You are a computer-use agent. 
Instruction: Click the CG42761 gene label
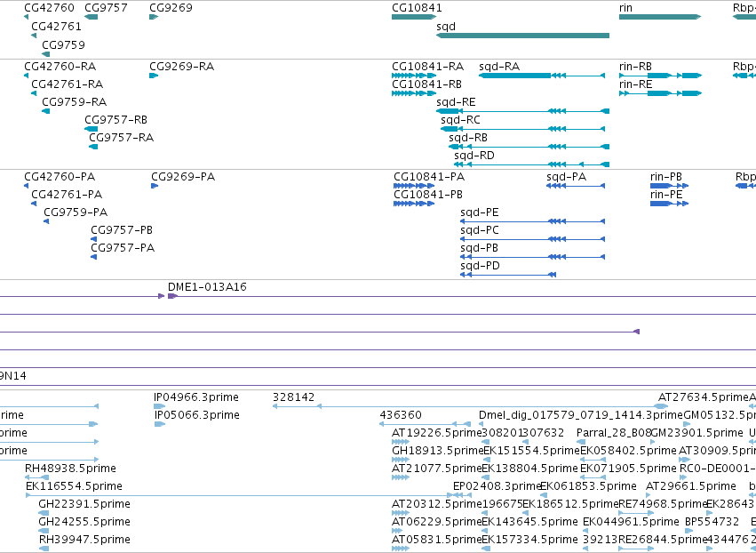tap(56, 26)
